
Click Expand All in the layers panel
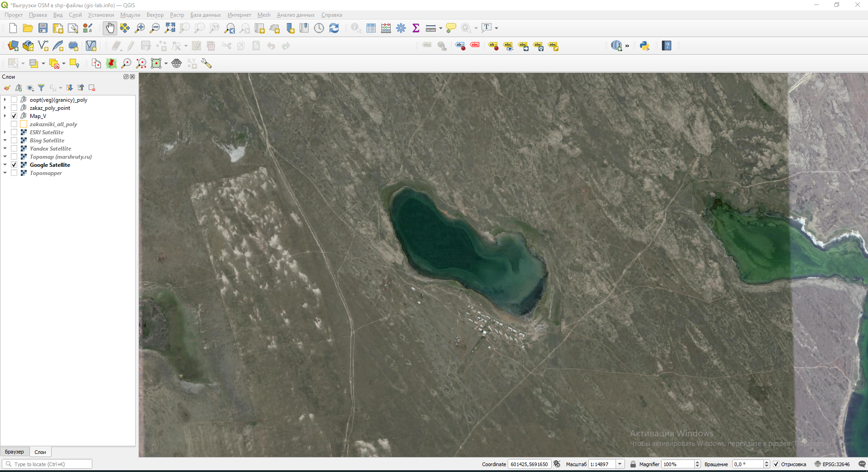coord(69,88)
